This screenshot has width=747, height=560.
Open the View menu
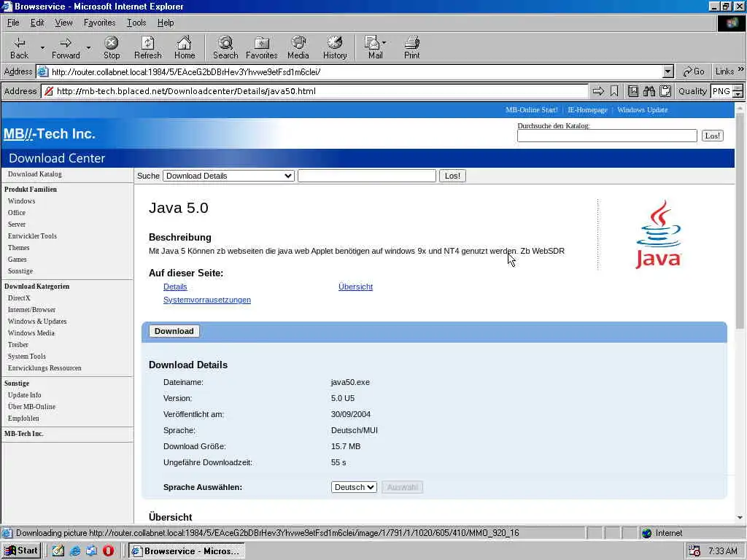[x=63, y=23]
